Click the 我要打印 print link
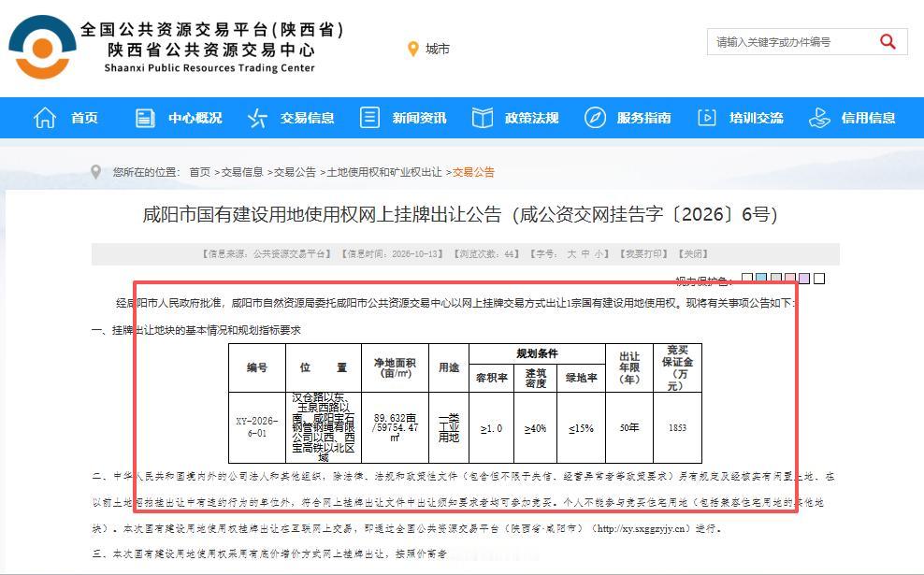Viewport: 924px width, 575px height. (x=643, y=254)
